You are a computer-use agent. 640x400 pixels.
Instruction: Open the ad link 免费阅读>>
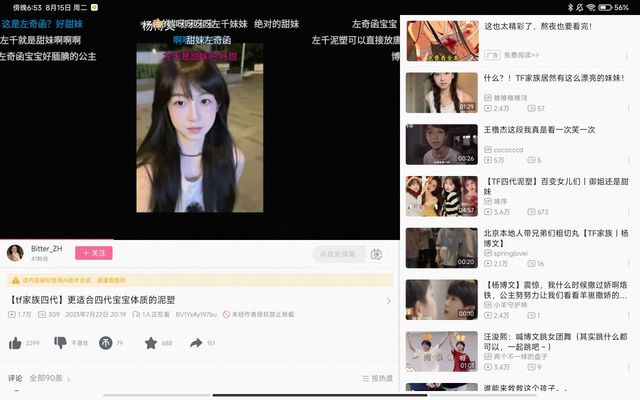pyautogui.click(x=521, y=55)
